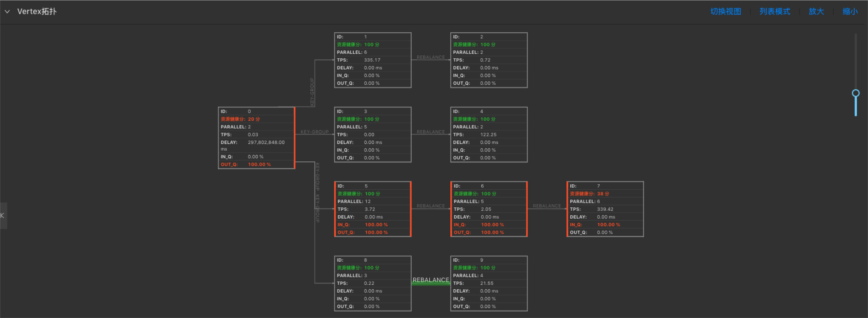This screenshot has height=318, width=868.
Task: Click the 切换视图 link
Action: point(725,11)
